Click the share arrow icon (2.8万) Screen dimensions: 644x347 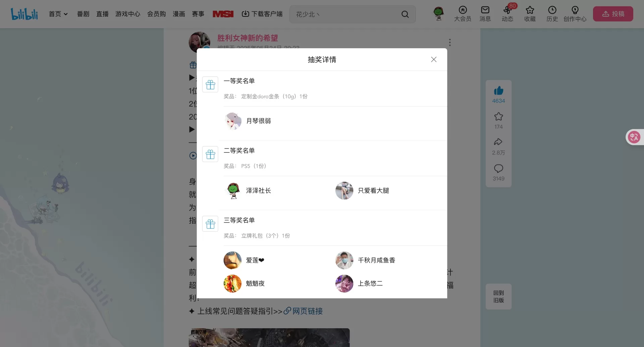point(498,142)
